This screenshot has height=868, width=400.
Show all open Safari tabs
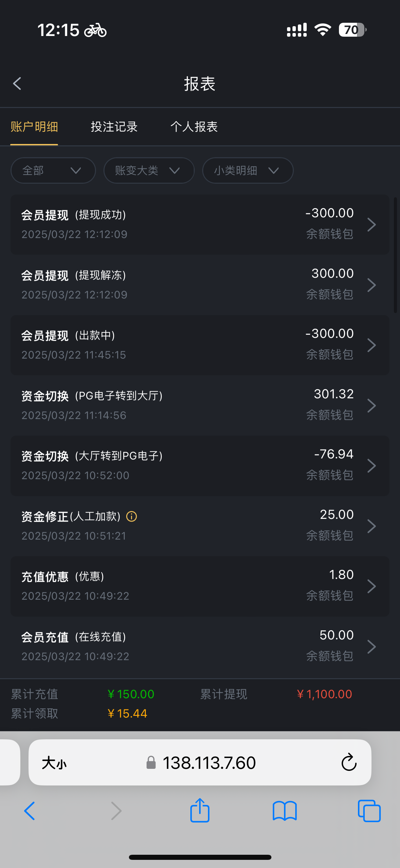tap(369, 811)
